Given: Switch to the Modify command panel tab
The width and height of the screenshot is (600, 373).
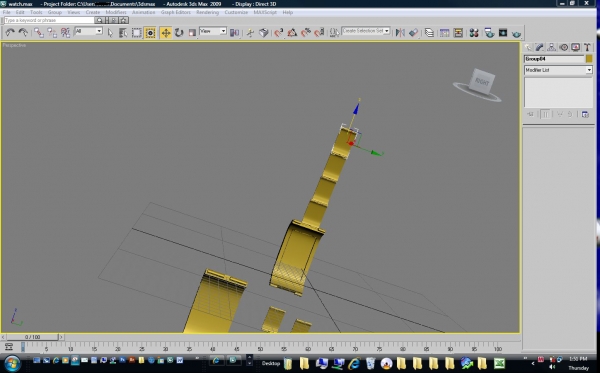Looking at the screenshot, I should tap(540, 47).
